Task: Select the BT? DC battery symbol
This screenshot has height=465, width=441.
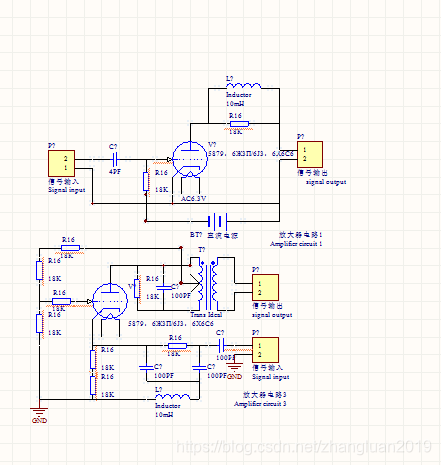Action: coord(217,221)
